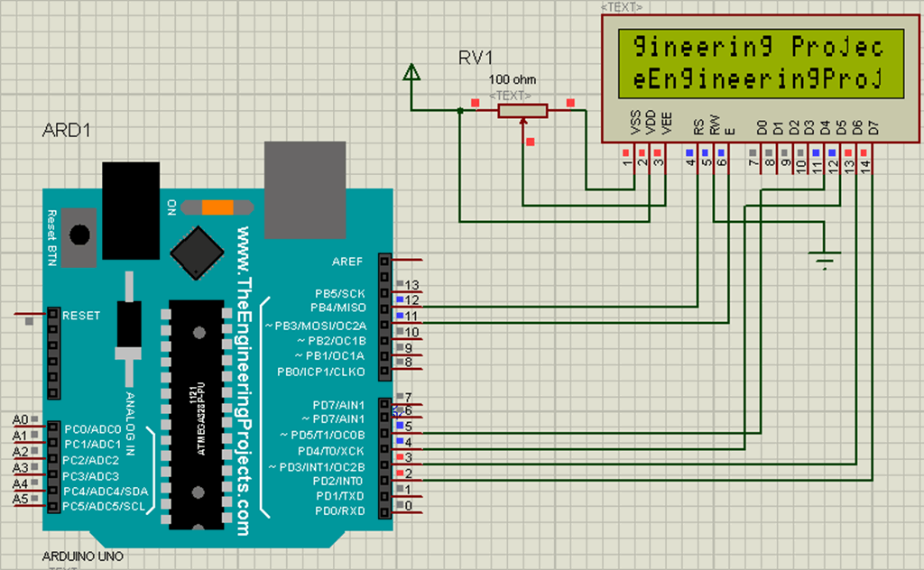Click the 100 ohm value label
Screen dimensions: 924x570
click(511, 80)
